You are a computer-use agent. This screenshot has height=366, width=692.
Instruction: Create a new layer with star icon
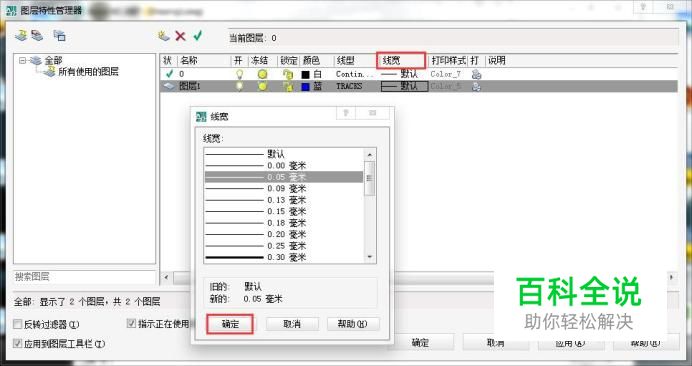(x=164, y=36)
